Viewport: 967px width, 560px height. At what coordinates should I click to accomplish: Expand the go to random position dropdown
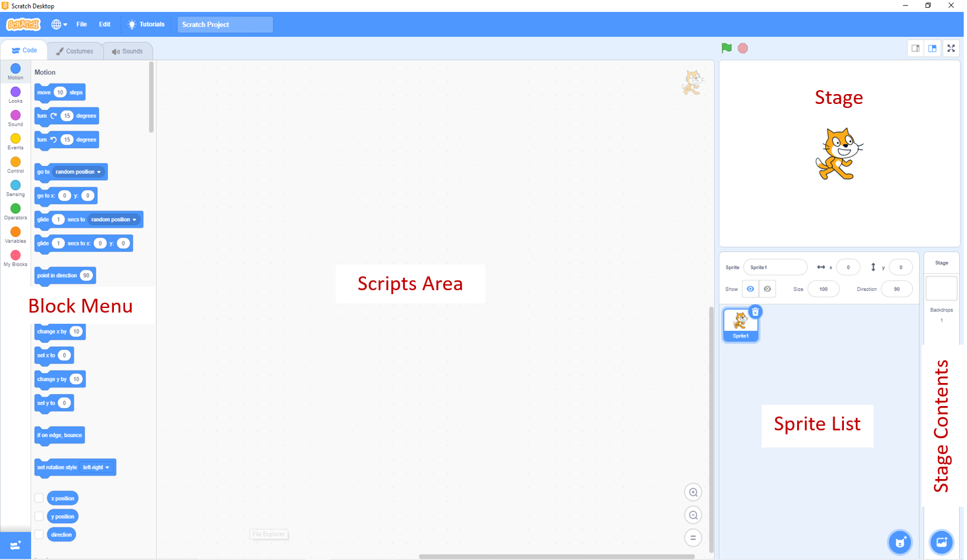78,172
